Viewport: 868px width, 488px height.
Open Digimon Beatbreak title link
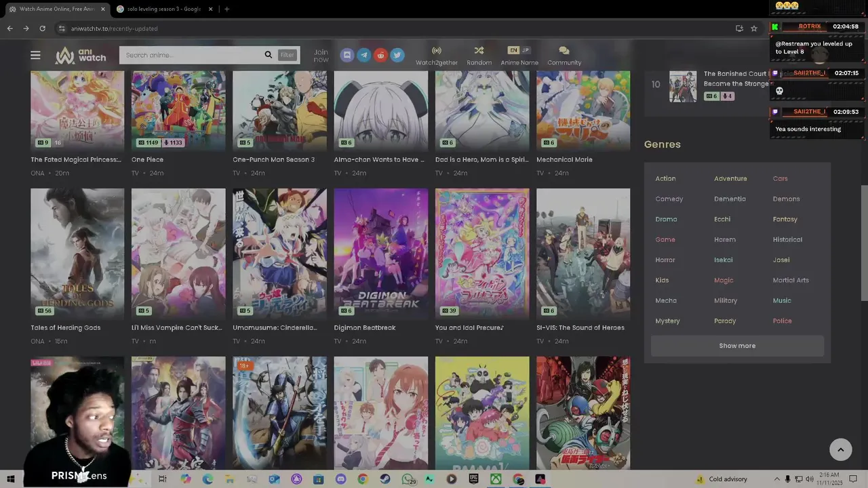coord(365,327)
